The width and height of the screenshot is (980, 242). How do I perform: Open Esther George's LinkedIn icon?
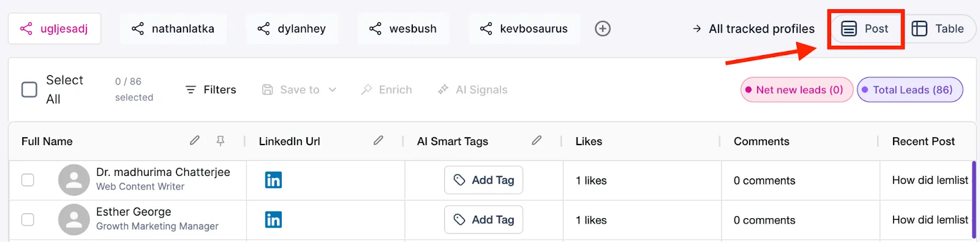tap(273, 220)
